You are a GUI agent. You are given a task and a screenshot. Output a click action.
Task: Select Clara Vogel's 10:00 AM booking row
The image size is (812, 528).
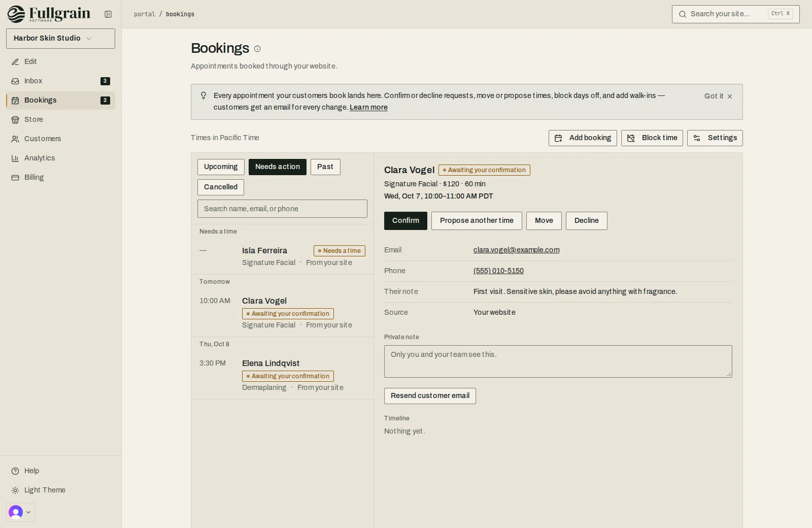tap(282, 313)
